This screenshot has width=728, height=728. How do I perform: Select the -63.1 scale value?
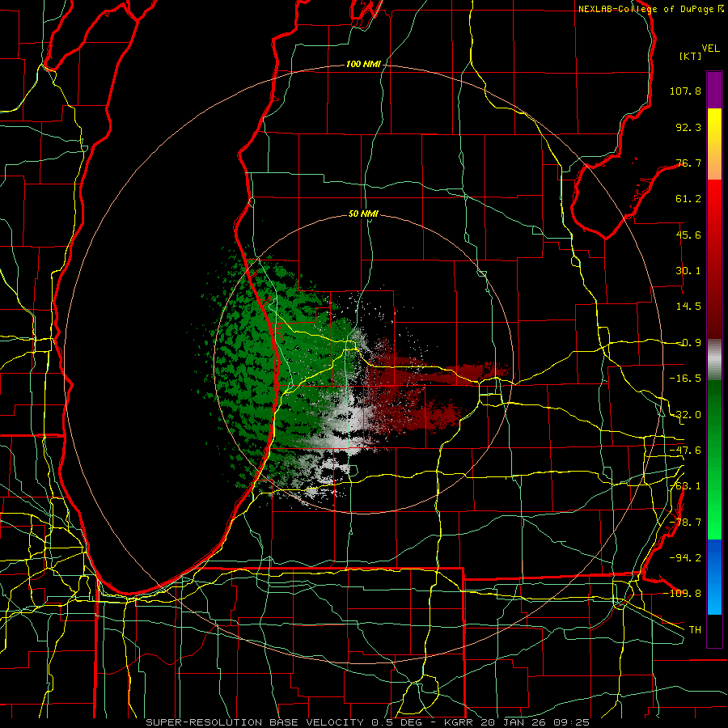[685, 486]
